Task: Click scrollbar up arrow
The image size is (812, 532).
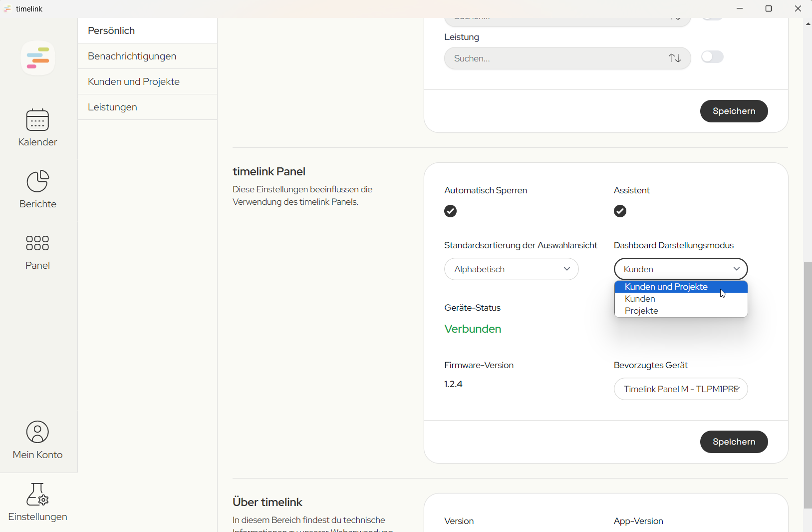Action: click(808, 23)
